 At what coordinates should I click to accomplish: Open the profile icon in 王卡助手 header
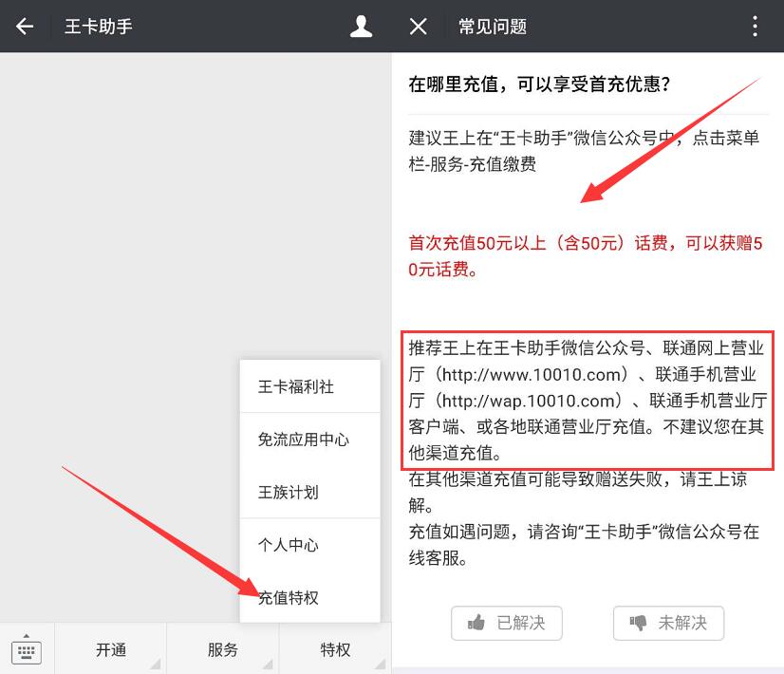point(361,26)
